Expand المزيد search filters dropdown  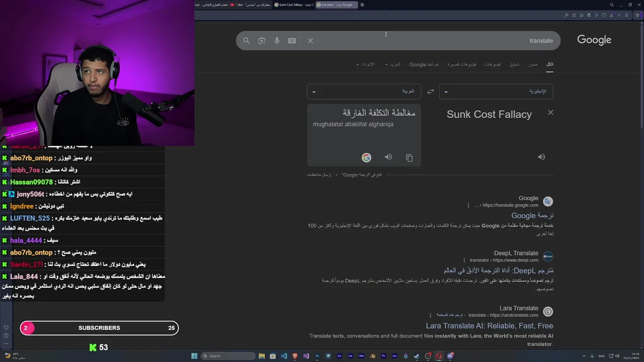point(392,64)
